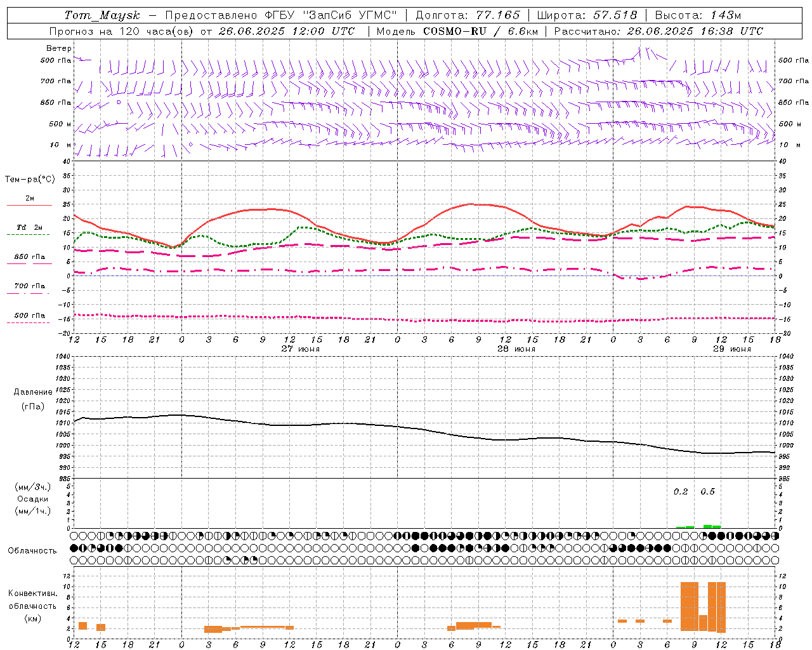The width and height of the screenshot is (812, 650).
Task: Select the text 'Широта: 57.518'
Action: (587, 15)
